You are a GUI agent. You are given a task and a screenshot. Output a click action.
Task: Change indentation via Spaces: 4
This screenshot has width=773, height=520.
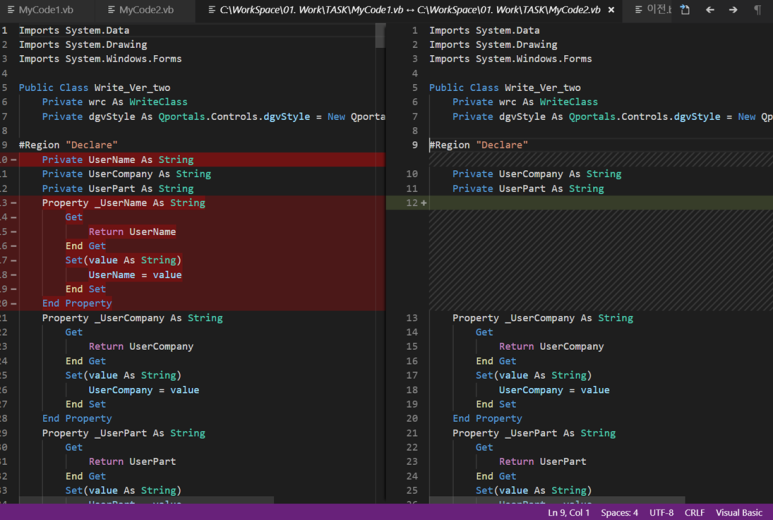619,513
